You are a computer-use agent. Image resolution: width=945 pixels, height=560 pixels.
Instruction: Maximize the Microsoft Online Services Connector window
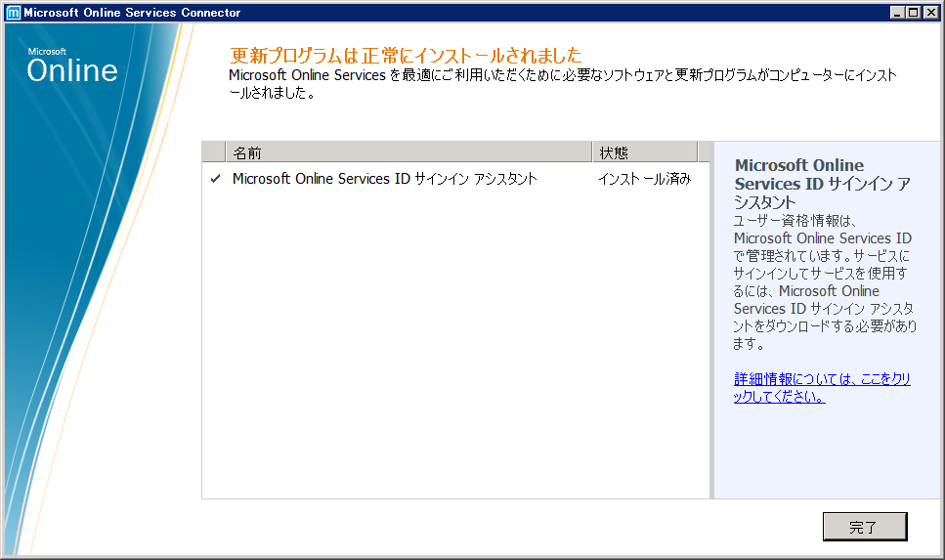[x=914, y=12]
